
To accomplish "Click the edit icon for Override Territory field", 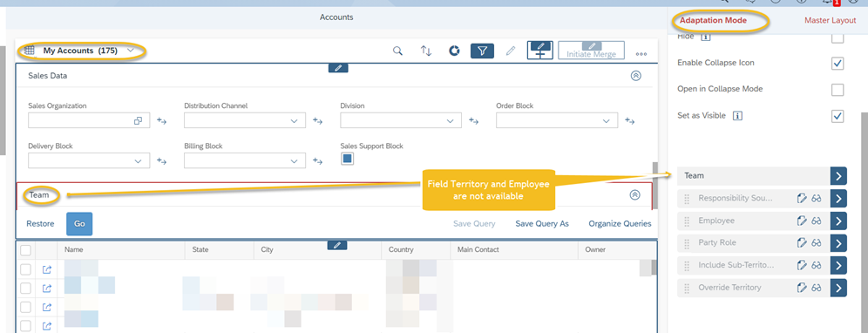I will click(801, 289).
